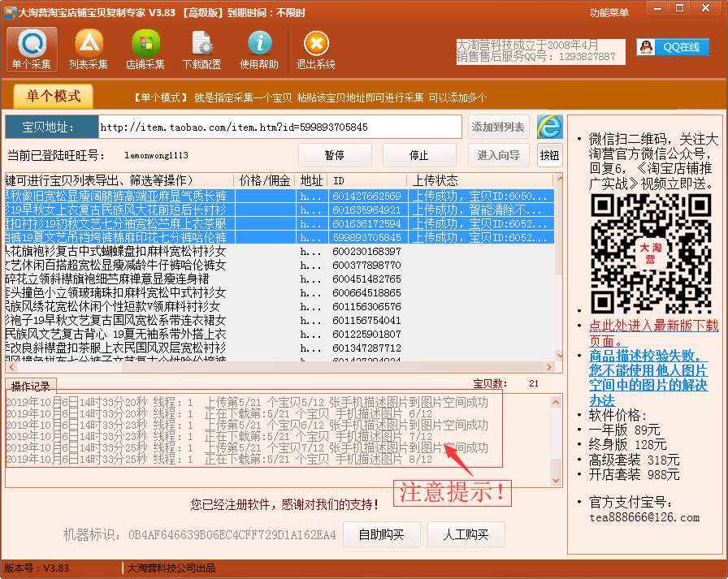Image resolution: width=728 pixels, height=579 pixels.
Task: Open 店铺采集 shop collection
Action: [x=145, y=50]
